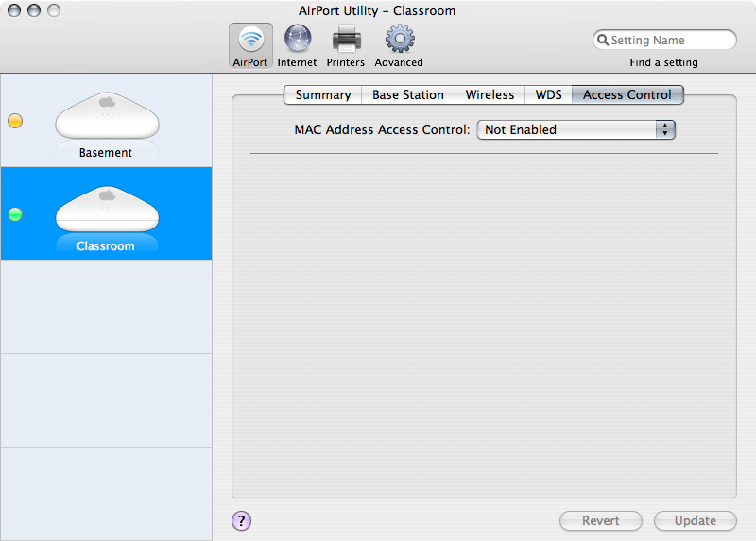756x541 pixels.
Task: Select the AirPort toolbar icon
Action: click(x=250, y=45)
